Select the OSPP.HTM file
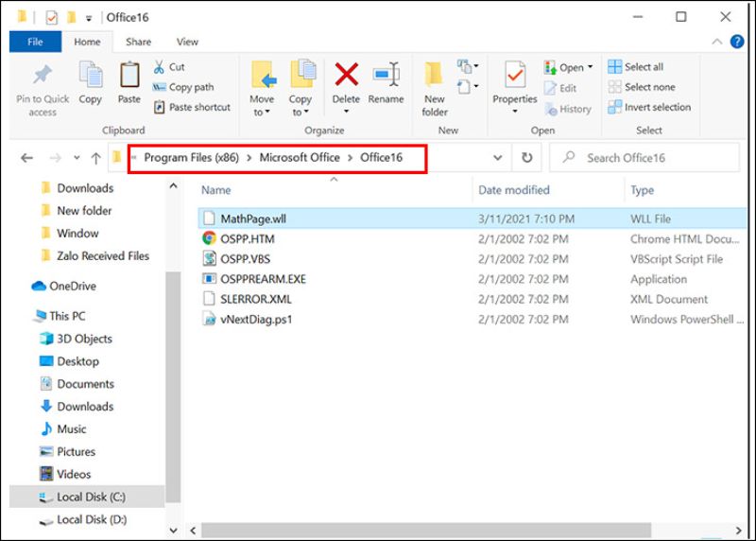Screen dimensions: 756x541 tap(472, 239)
